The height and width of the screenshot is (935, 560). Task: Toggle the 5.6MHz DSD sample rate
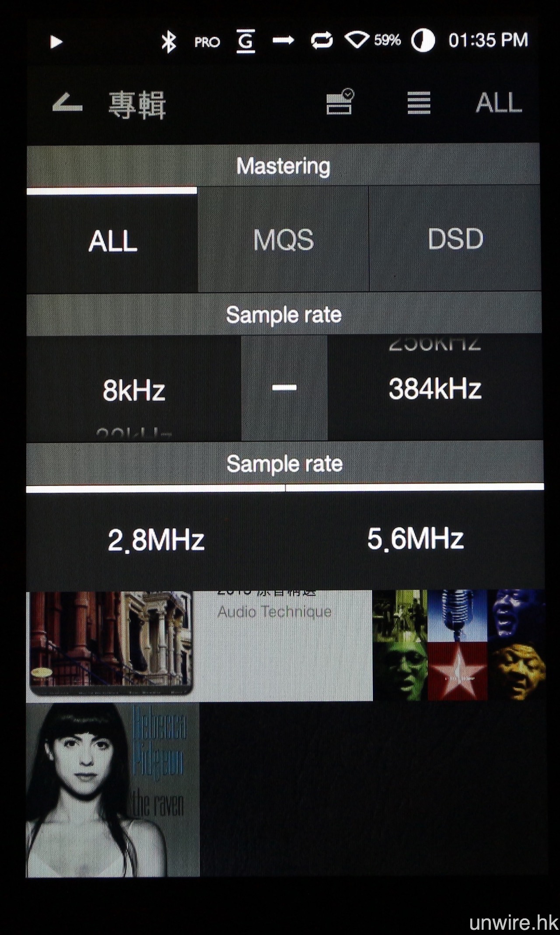(415, 539)
